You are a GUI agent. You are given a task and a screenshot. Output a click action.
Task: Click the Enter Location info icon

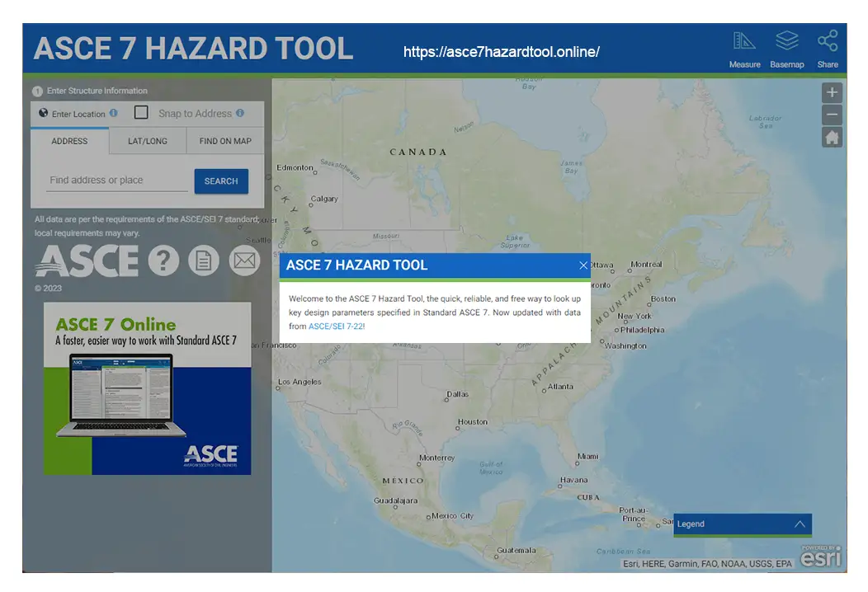[114, 113]
